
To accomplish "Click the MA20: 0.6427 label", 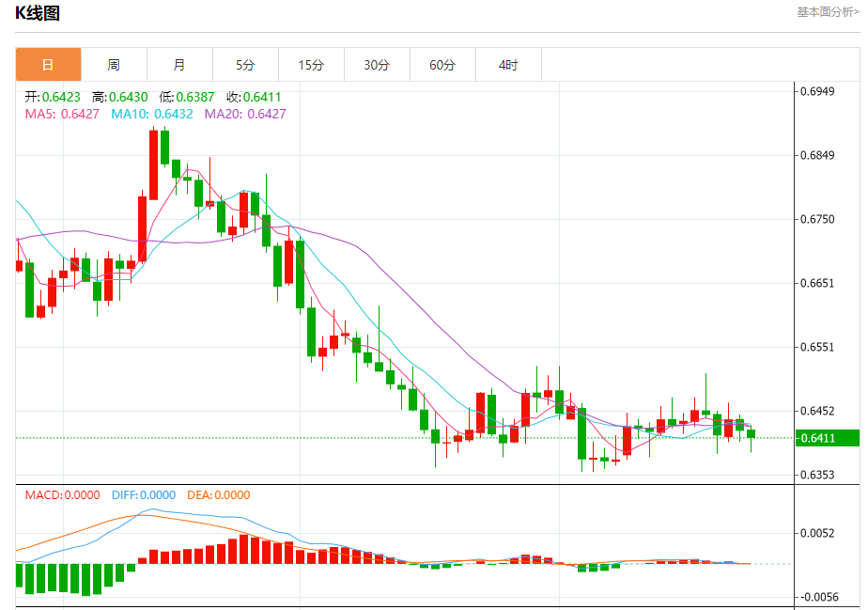I will pos(245,114).
